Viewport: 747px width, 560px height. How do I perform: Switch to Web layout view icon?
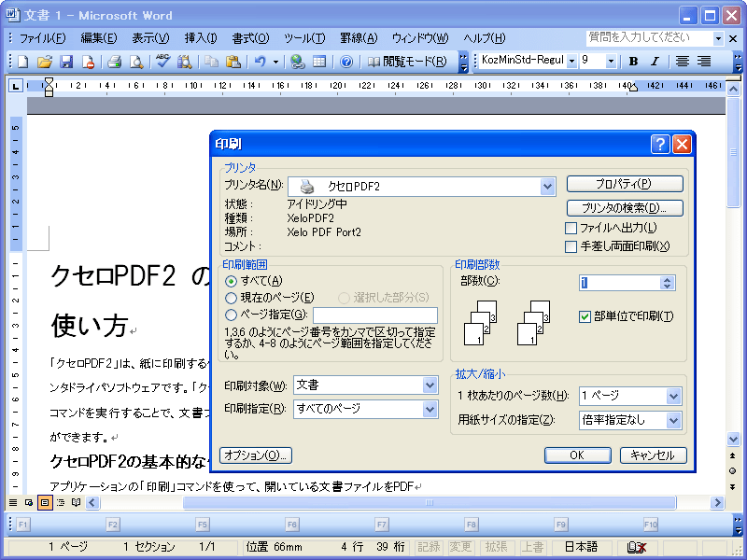(29, 502)
